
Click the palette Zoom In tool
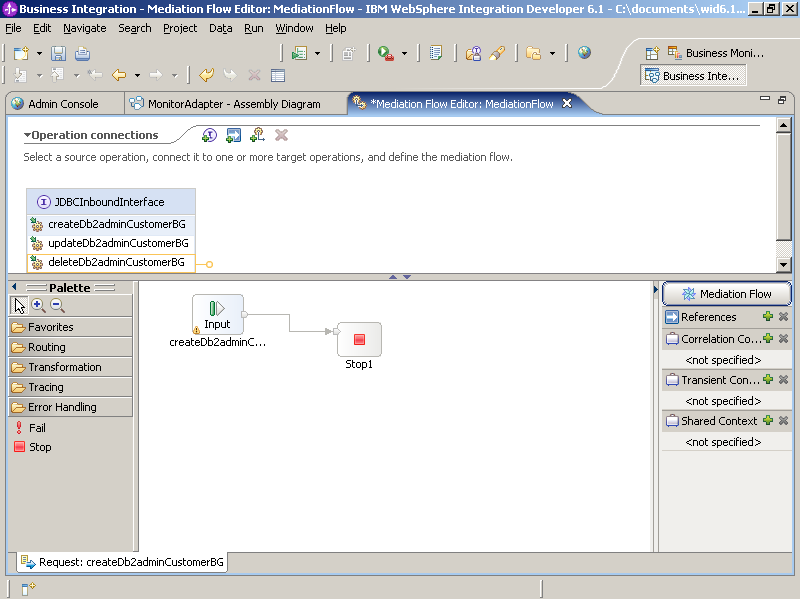38,306
